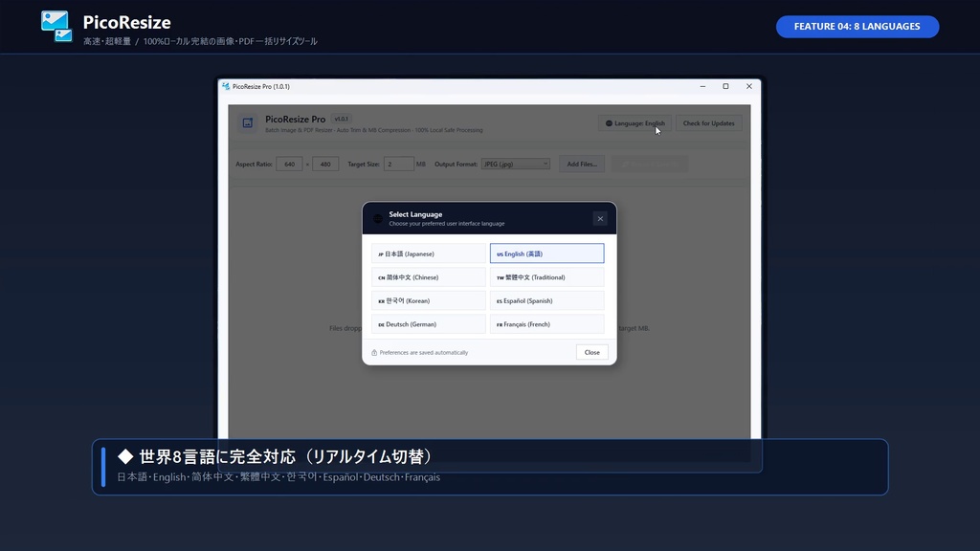Choose 简体中文 (Chinese) language option

pos(428,277)
